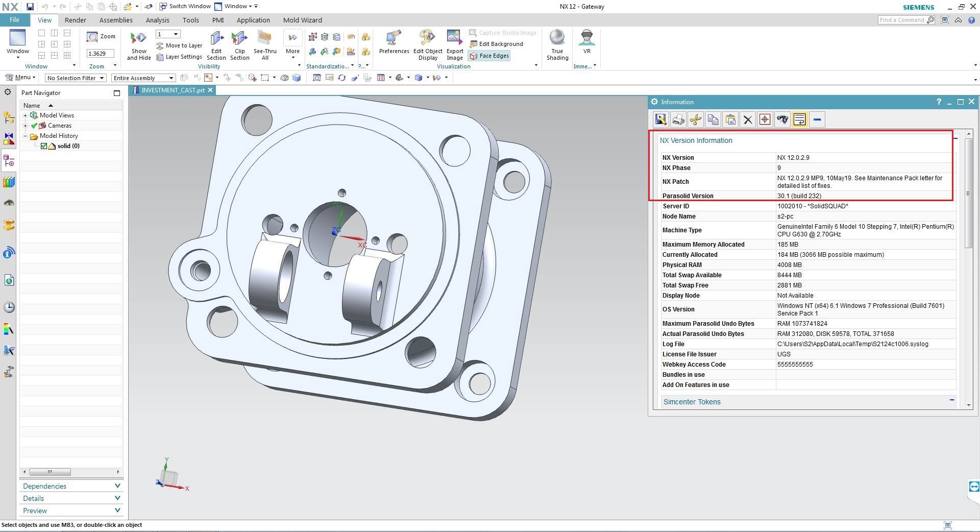This screenshot has width=980, height=532.
Task: Click the Save icon in quick access toolbar
Action: [x=30, y=7]
